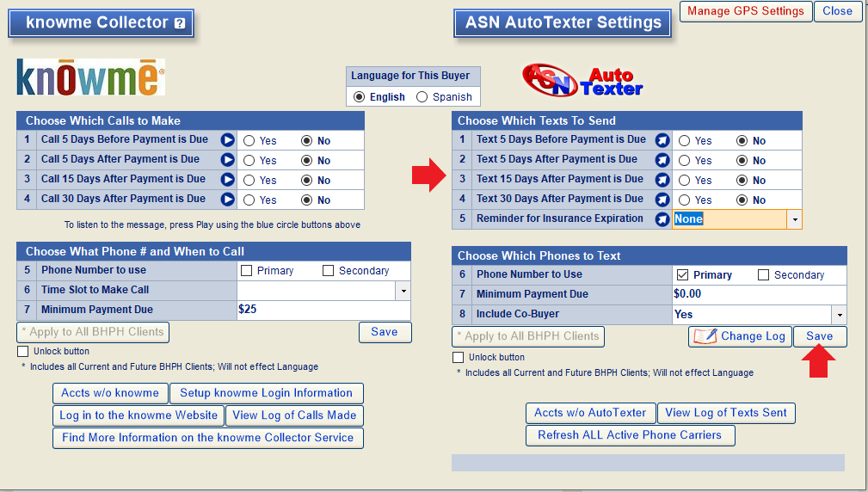Expand Time Slot to Make Call dropdown

(403, 291)
